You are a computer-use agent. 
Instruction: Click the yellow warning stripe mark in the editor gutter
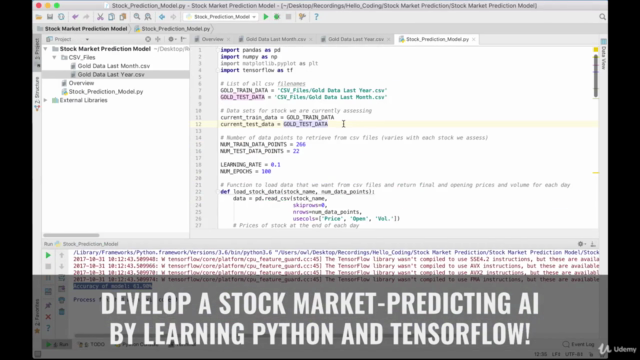coord(596,173)
